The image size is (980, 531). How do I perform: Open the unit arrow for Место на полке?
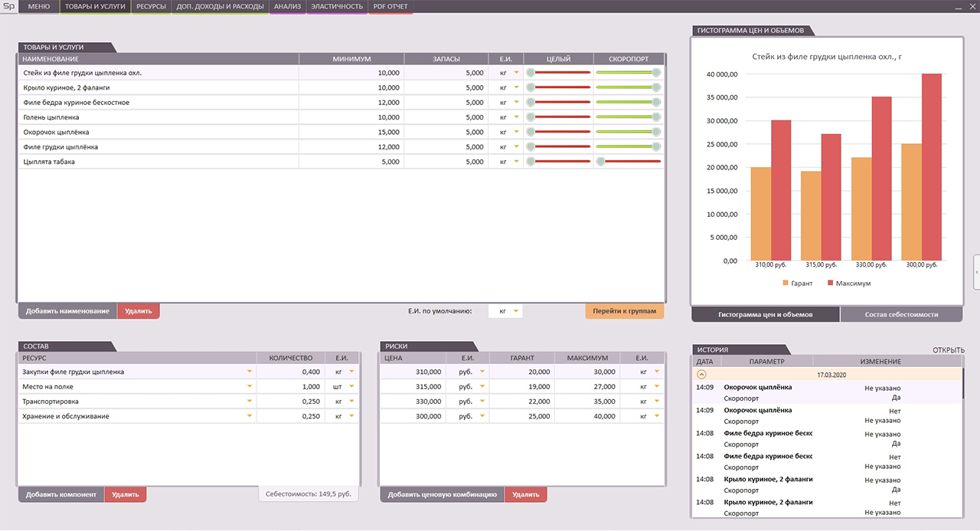point(351,387)
